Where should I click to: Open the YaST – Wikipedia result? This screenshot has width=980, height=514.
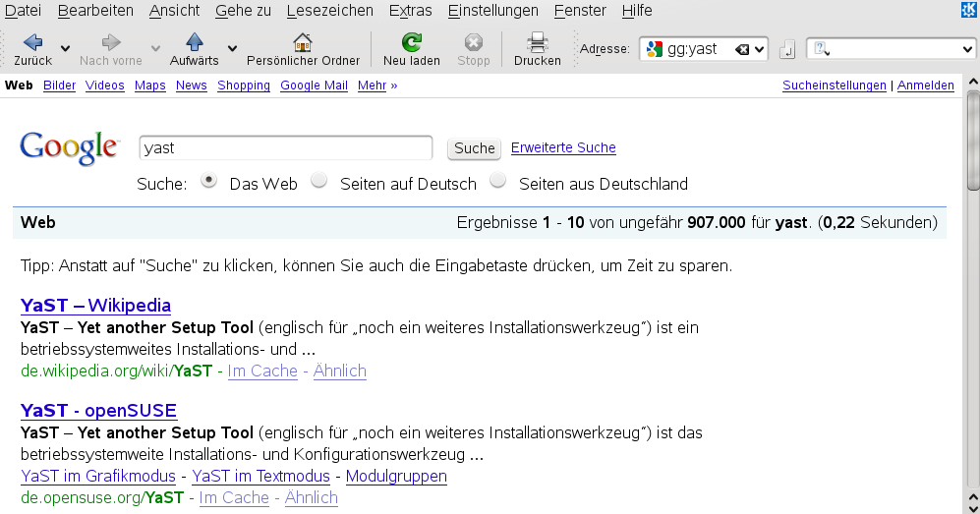pyautogui.click(x=95, y=306)
